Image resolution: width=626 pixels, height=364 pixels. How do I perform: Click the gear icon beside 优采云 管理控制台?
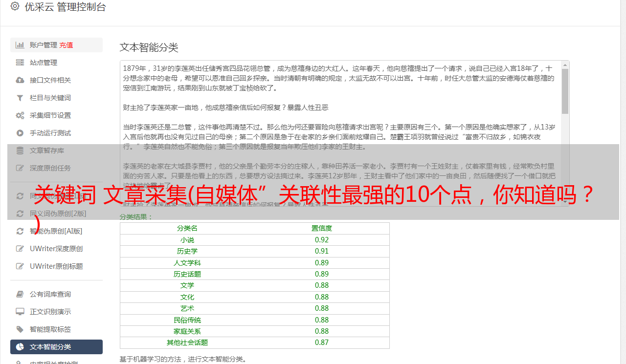point(15,7)
